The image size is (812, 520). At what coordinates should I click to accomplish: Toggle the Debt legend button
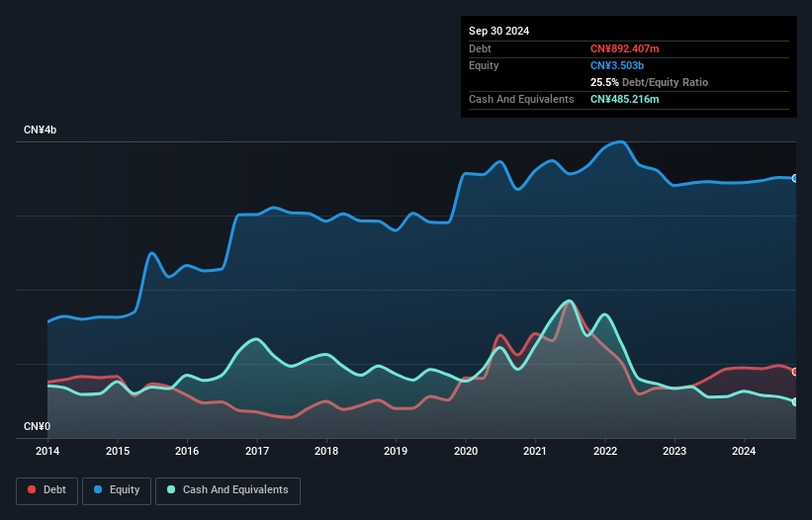tap(47, 490)
